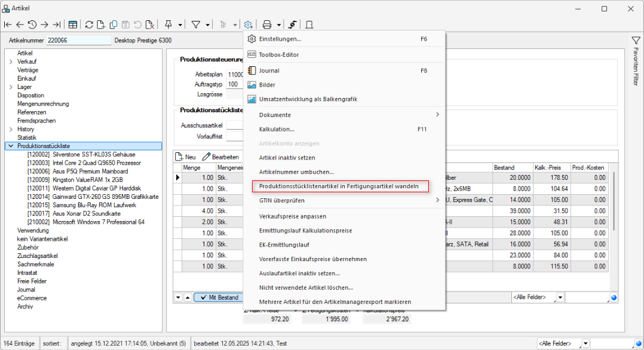Jump to the first record

[x=8, y=24]
